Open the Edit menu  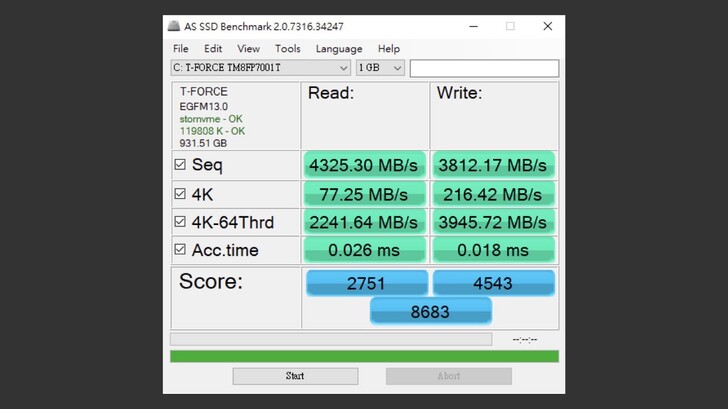coord(213,49)
